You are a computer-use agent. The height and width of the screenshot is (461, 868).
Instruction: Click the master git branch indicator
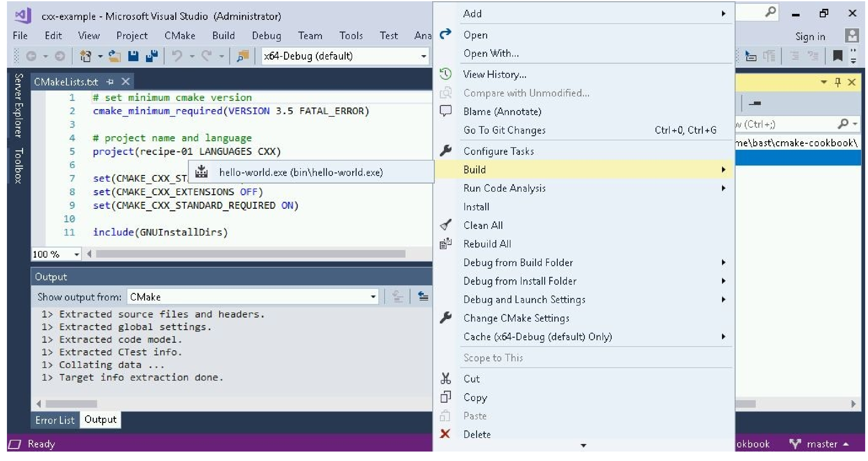coord(822,444)
